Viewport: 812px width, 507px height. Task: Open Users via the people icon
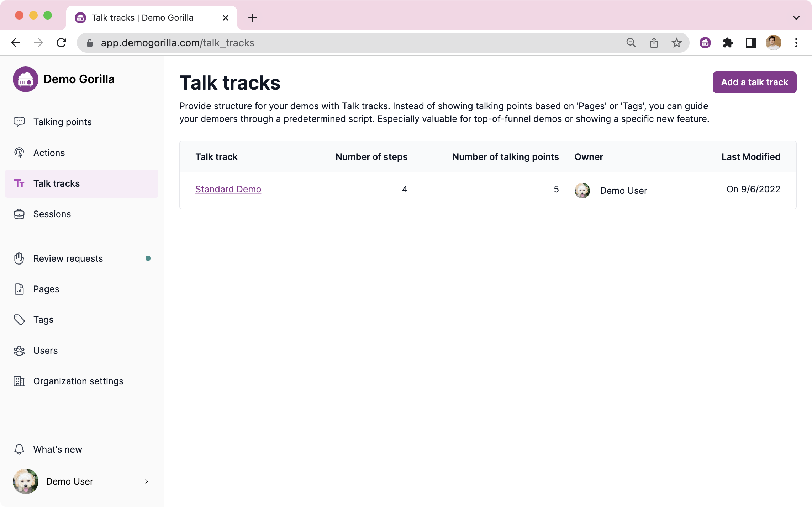tap(19, 350)
